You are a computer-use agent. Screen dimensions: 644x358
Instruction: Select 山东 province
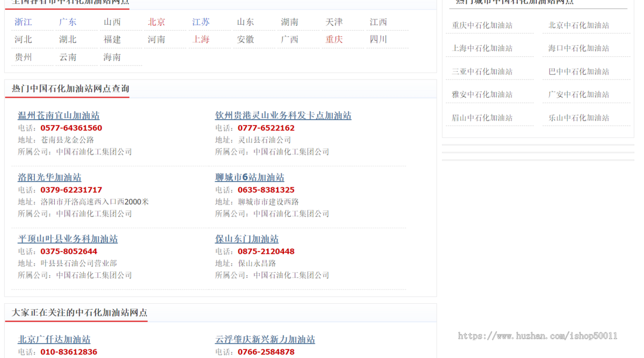coord(245,22)
